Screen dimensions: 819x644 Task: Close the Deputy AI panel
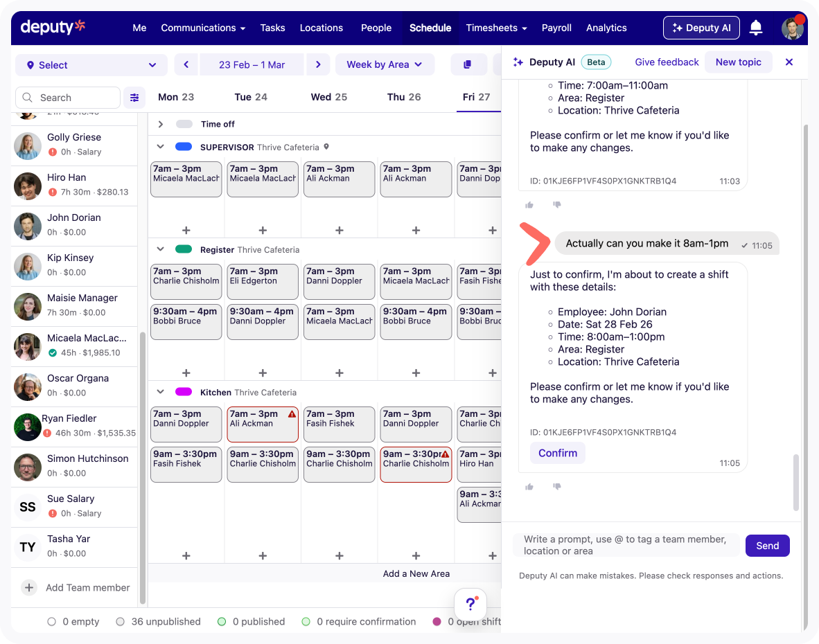[789, 62]
